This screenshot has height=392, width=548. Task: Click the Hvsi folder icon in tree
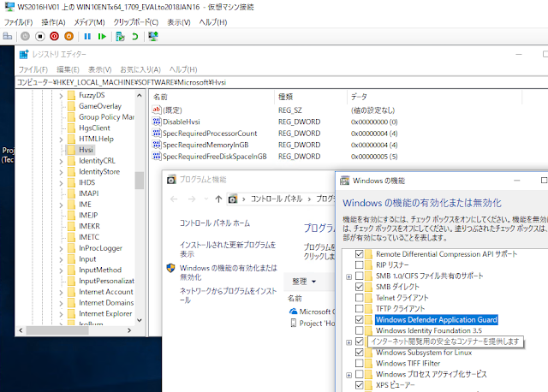click(x=71, y=150)
